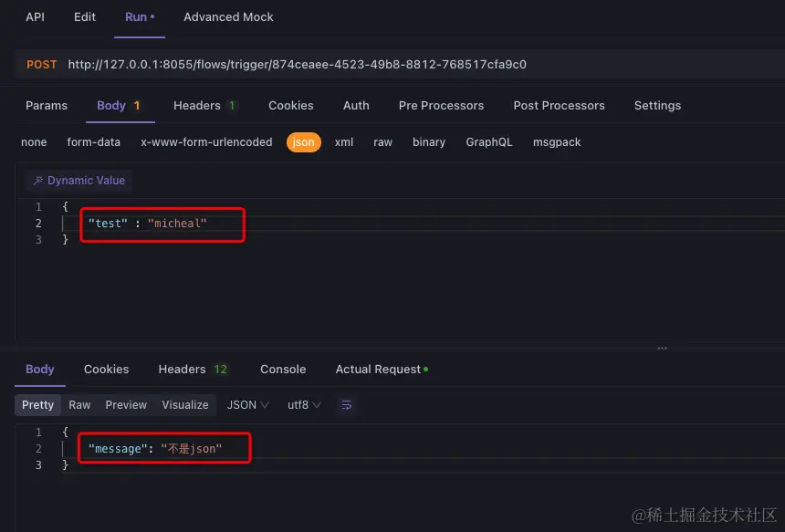This screenshot has height=532, width=785.
Task: Switch to the Edit tab
Action: coord(85,17)
